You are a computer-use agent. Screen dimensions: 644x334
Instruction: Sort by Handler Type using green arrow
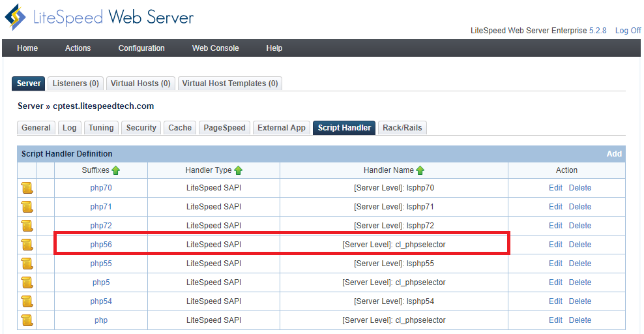pyautogui.click(x=239, y=170)
